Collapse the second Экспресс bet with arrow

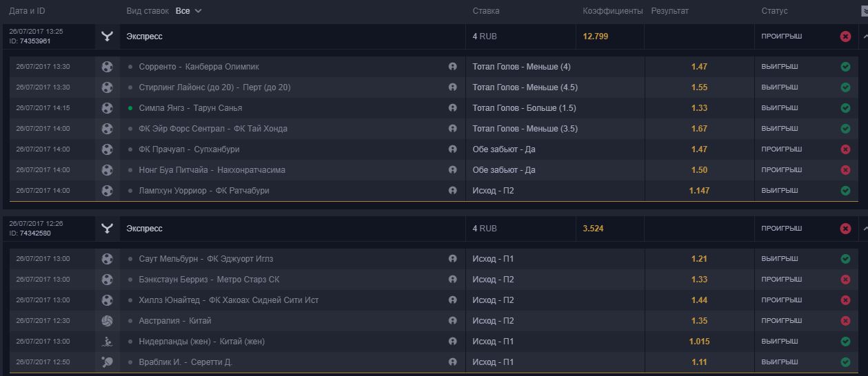pyautogui.click(x=865, y=229)
